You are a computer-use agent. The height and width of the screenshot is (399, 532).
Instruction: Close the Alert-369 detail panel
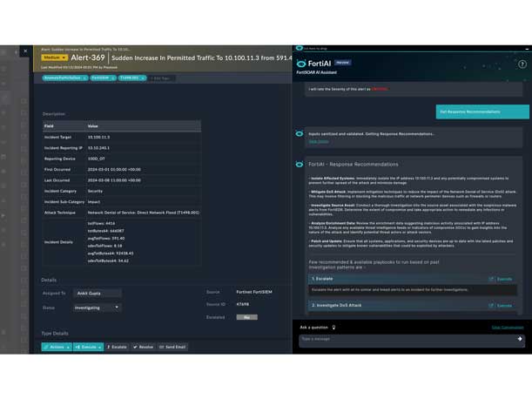[x=25, y=51]
